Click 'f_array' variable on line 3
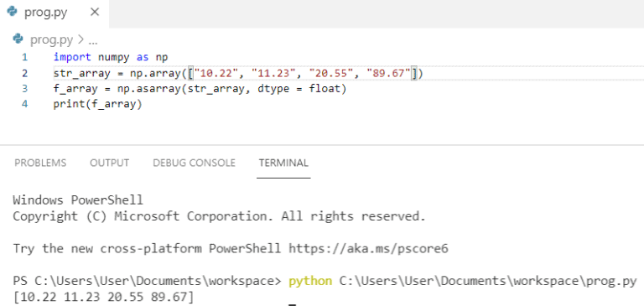 click(x=75, y=89)
